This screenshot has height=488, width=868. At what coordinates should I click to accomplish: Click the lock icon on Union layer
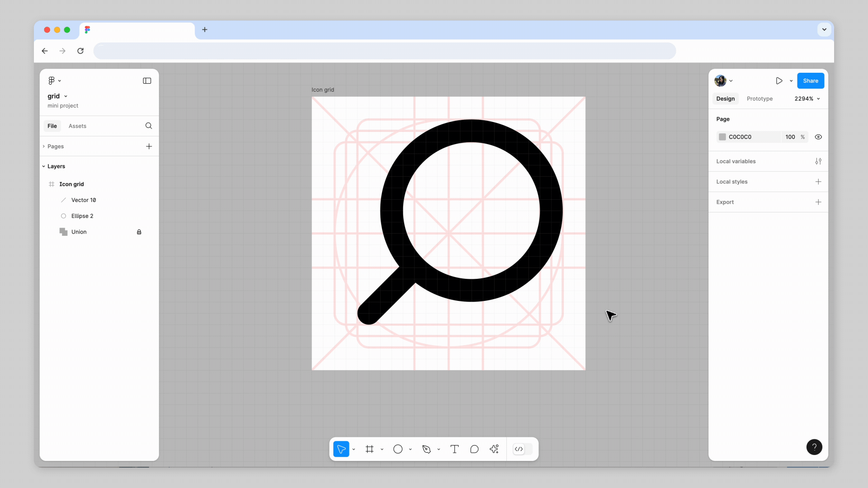click(x=139, y=232)
